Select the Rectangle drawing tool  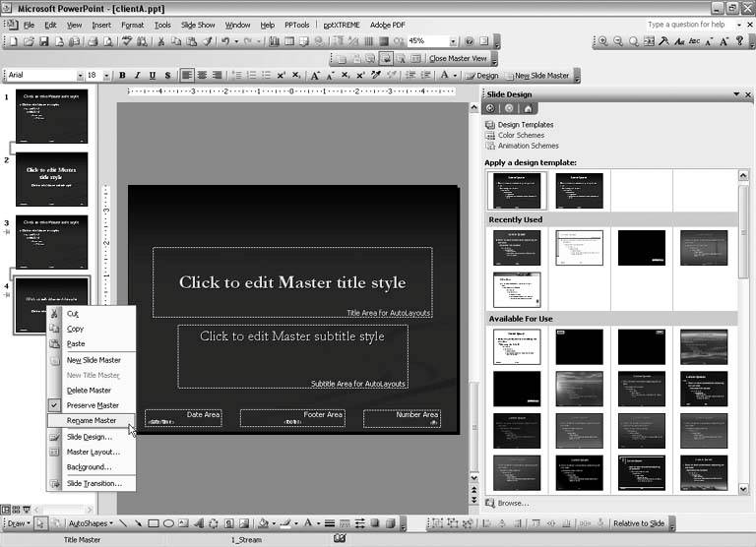[154, 523]
